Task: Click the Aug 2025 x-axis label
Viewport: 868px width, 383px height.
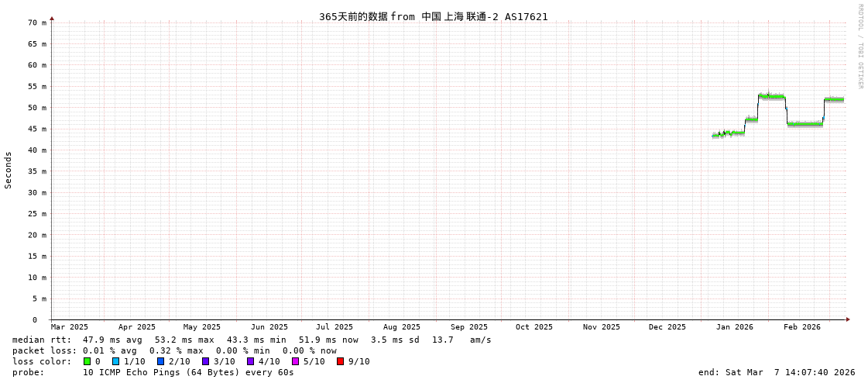Action: pyautogui.click(x=402, y=327)
